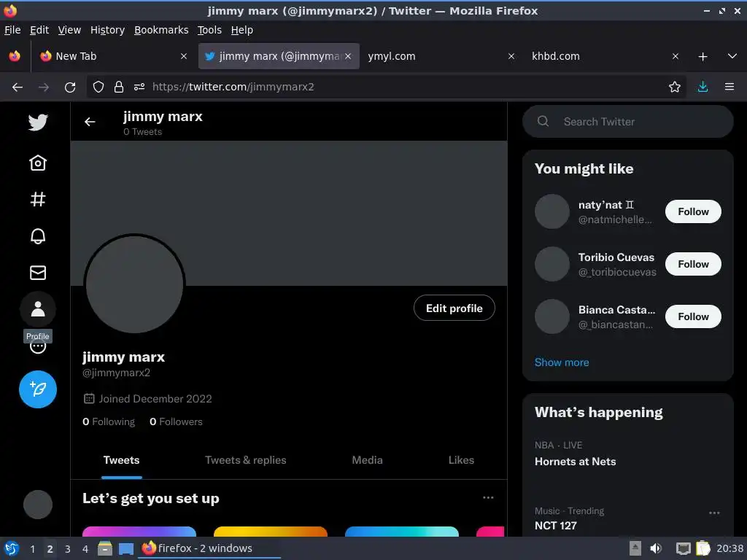This screenshot has width=747, height=560.
Task: Reload the current page
Action: click(x=70, y=87)
